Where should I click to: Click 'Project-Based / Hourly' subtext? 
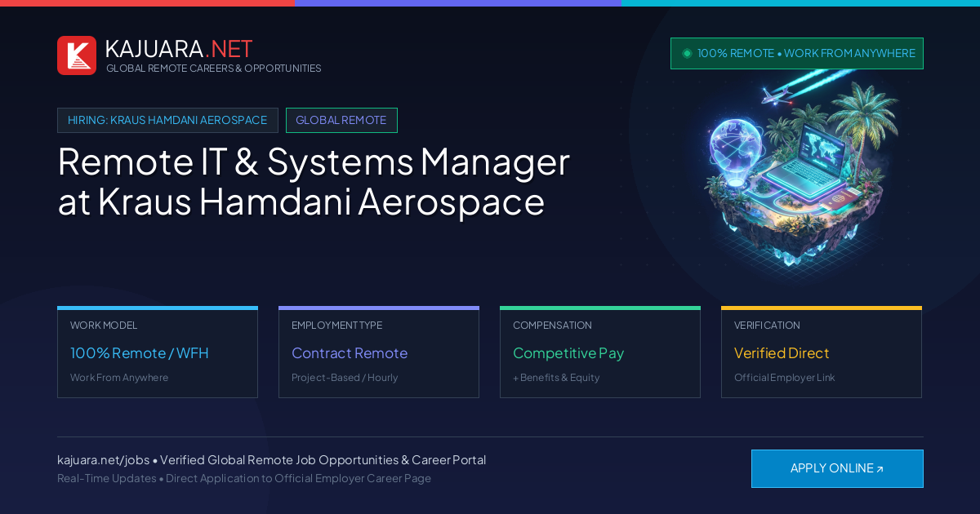pyautogui.click(x=345, y=378)
